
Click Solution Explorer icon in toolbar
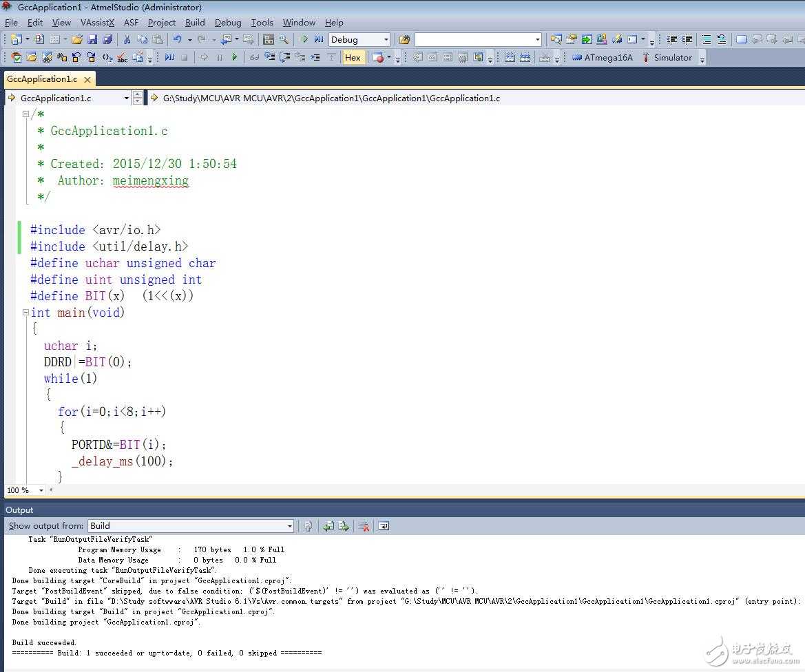556,39
